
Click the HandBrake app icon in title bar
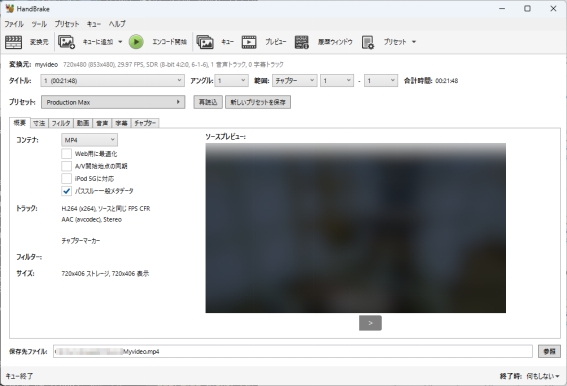click(x=10, y=8)
